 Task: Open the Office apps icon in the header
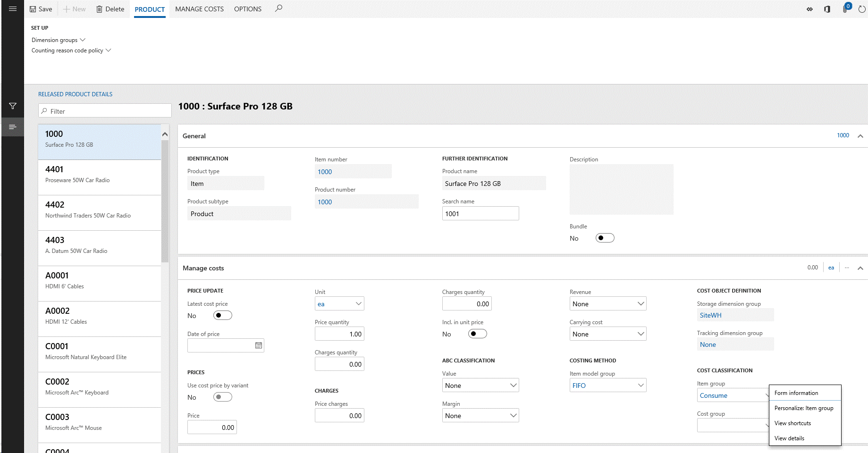tap(827, 9)
